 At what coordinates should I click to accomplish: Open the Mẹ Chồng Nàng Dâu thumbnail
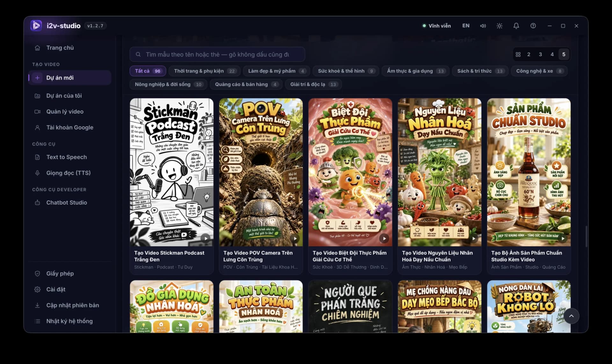(x=439, y=306)
